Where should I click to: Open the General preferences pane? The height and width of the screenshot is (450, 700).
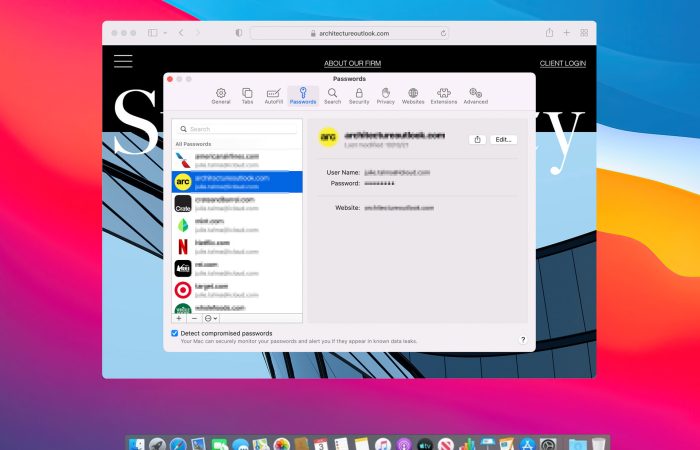tap(221, 96)
